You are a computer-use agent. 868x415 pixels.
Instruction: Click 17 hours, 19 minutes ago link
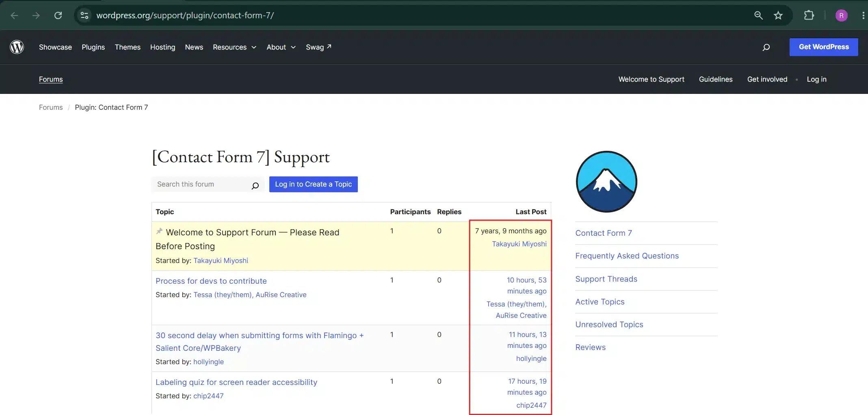526,387
